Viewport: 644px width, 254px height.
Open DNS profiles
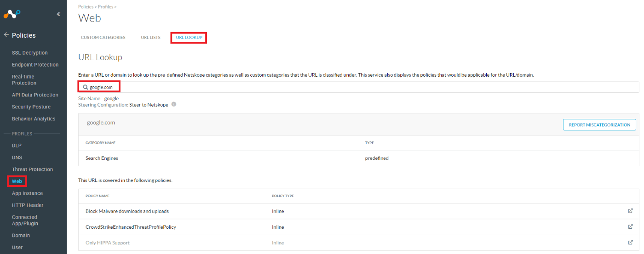(x=17, y=158)
